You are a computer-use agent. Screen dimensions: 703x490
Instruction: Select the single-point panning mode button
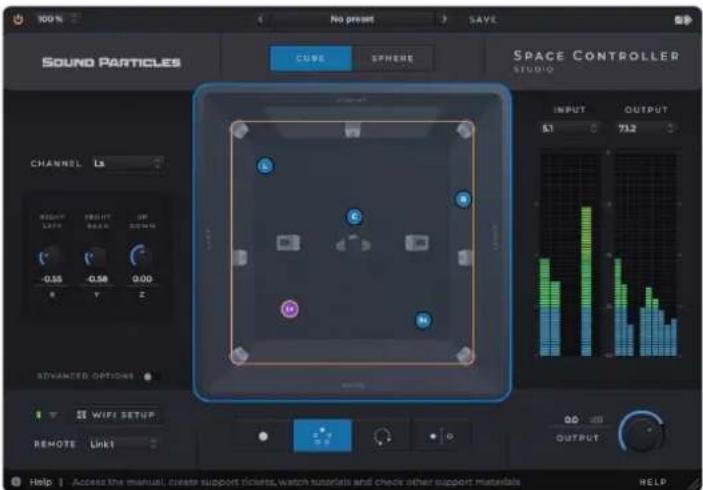tap(263, 436)
